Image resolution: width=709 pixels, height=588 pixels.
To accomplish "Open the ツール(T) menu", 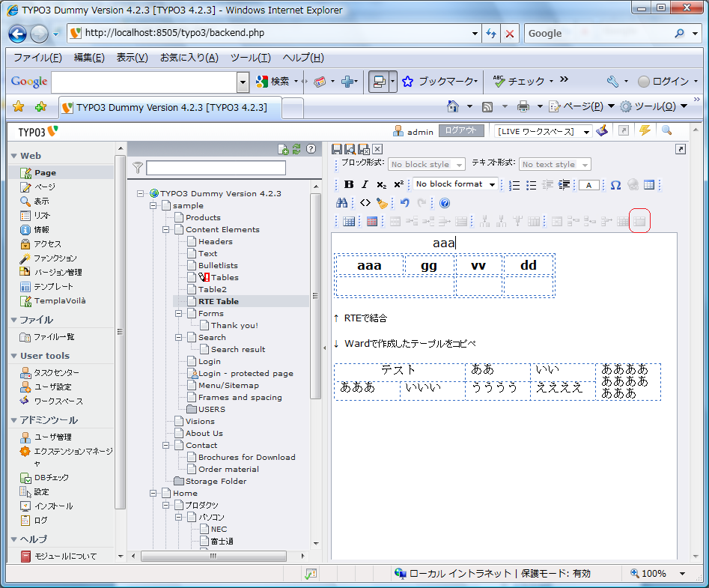I will (x=251, y=58).
